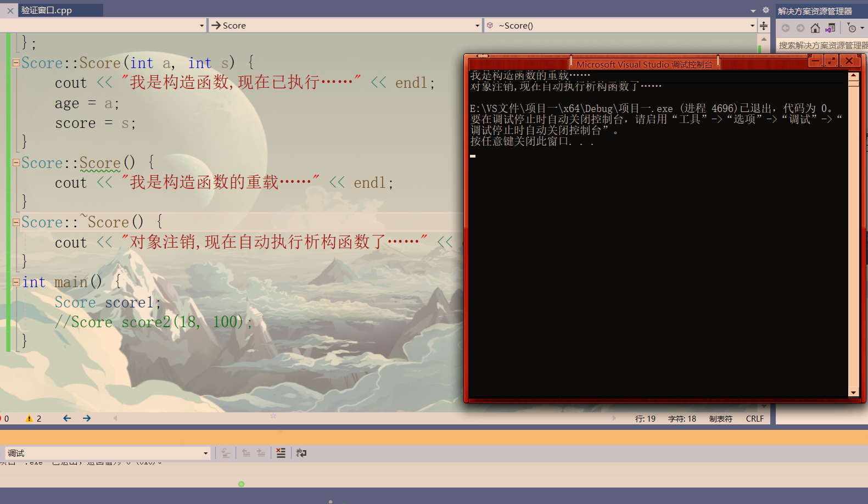The image size is (868, 504).
Task: Go back in Solution Explorer
Action: click(x=786, y=28)
